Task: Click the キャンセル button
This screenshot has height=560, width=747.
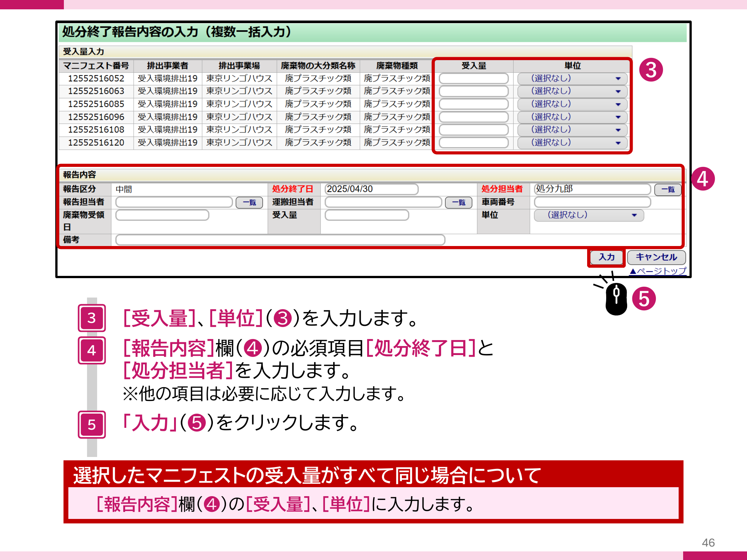Action: (x=656, y=257)
